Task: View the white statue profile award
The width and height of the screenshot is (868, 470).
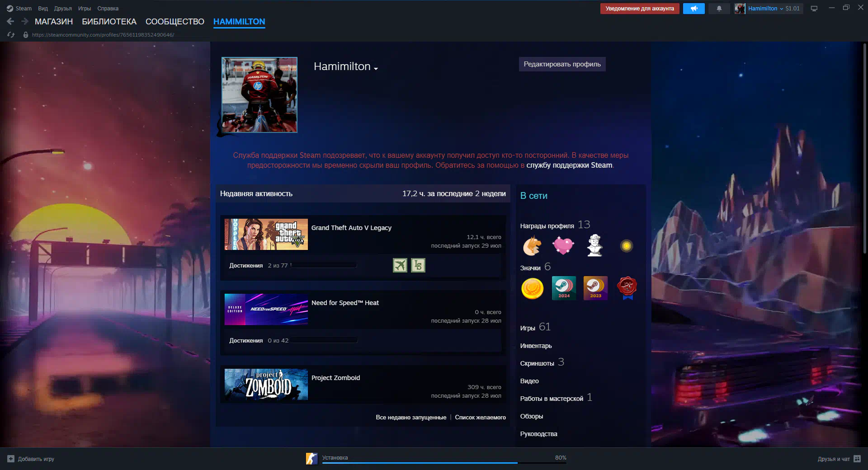Action: 595,246
